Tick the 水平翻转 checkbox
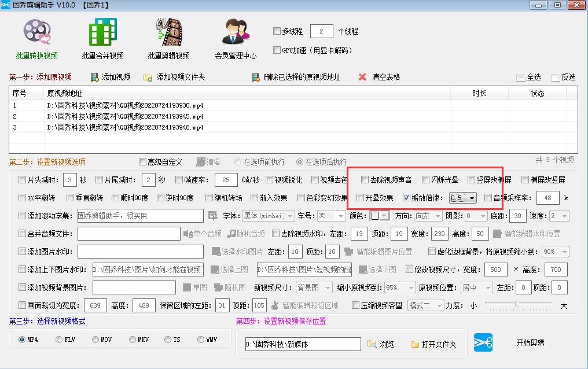Image resolution: width=588 pixels, height=369 pixels. (x=22, y=198)
